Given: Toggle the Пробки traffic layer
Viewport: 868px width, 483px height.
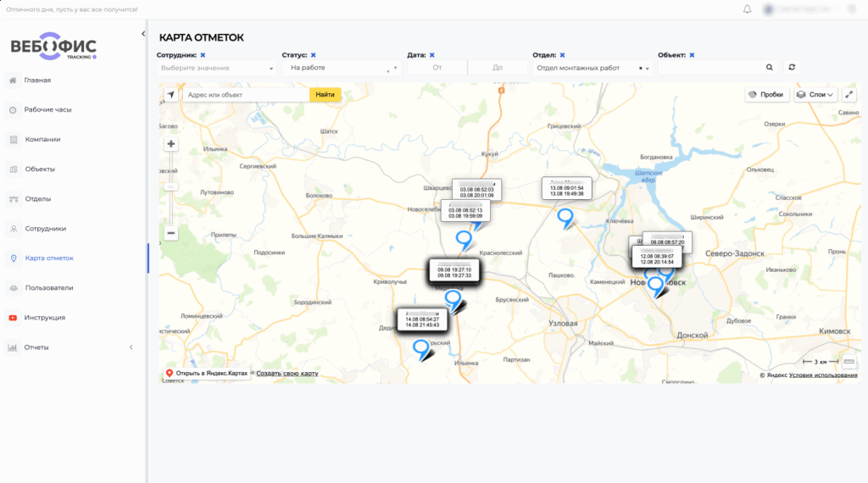Looking at the screenshot, I should (767, 95).
